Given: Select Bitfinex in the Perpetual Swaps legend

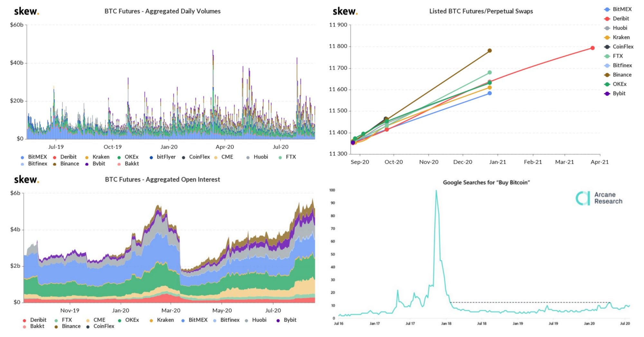Looking at the screenshot, I should pyautogui.click(x=619, y=65).
